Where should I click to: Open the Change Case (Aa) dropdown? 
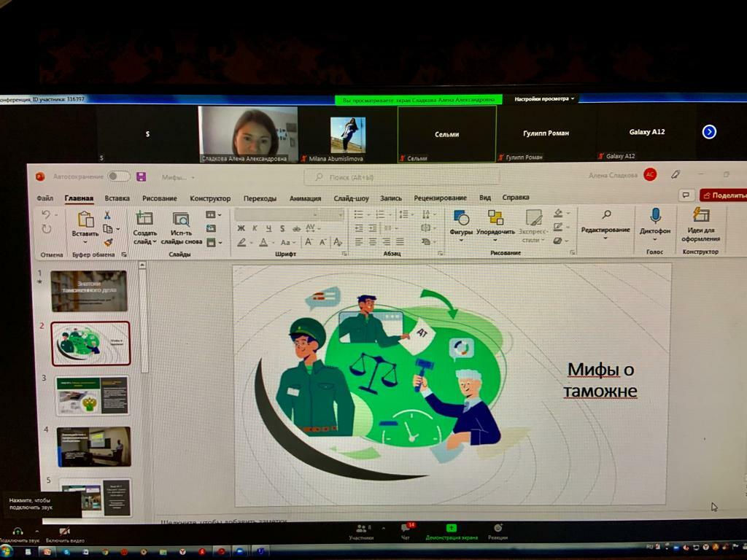click(287, 242)
